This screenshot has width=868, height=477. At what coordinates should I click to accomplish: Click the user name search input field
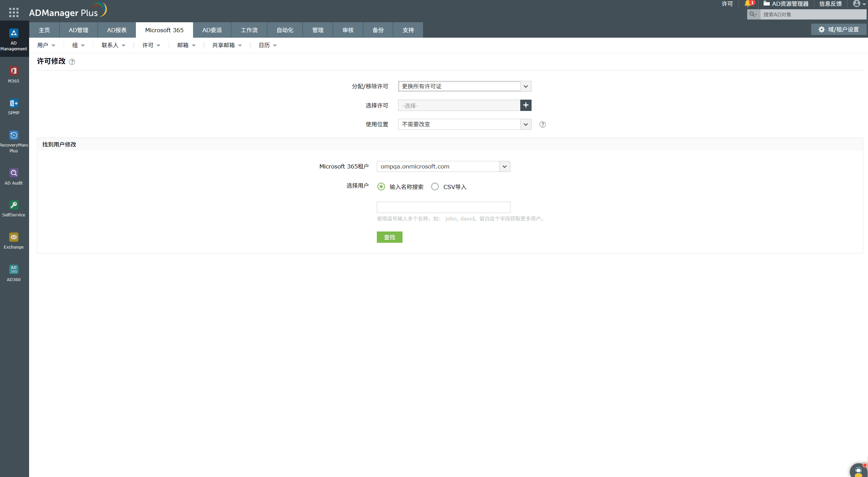[x=443, y=207]
